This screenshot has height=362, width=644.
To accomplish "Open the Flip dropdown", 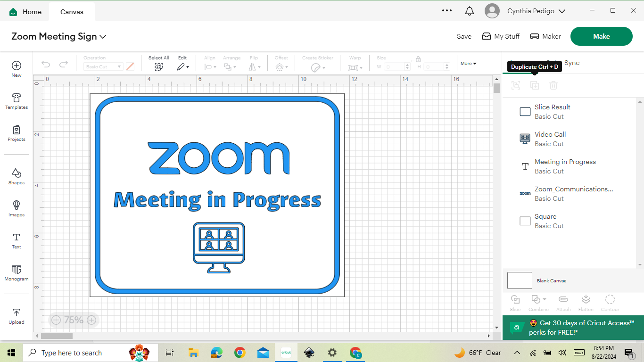I will pos(255,67).
